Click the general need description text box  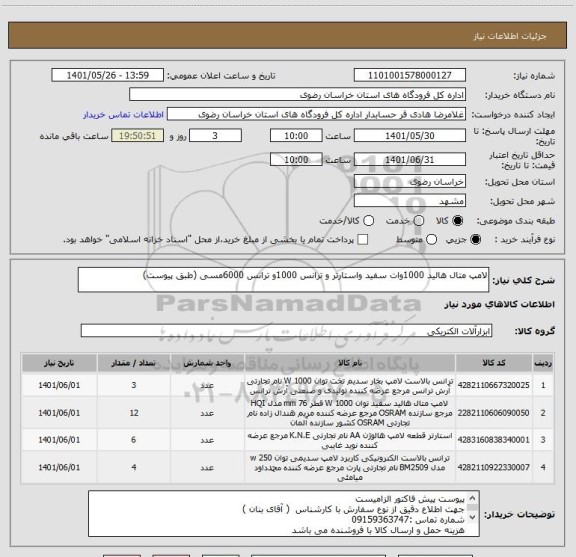coord(283,280)
